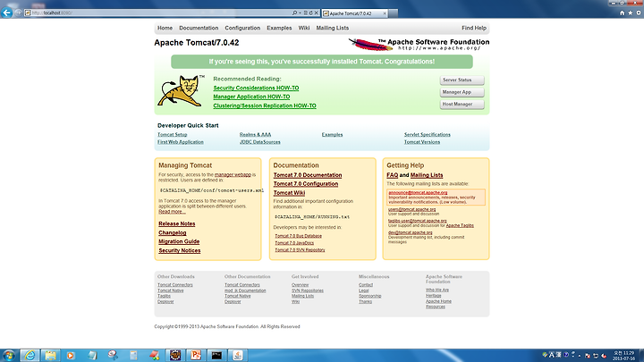The width and height of the screenshot is (644, 362).
Task: Open PowerPoint taskbar icon
Action: click(x=196, y=355)
